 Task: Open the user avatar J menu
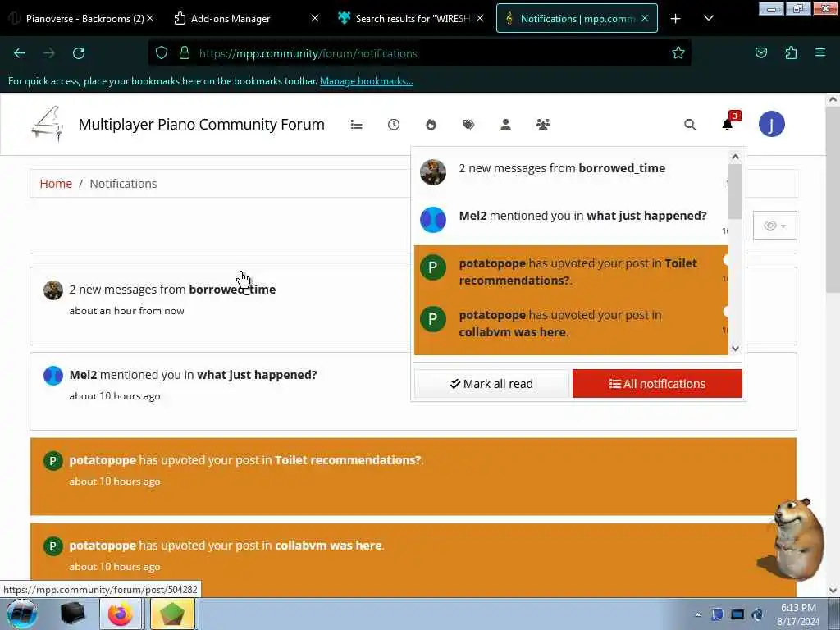point(771,124)
